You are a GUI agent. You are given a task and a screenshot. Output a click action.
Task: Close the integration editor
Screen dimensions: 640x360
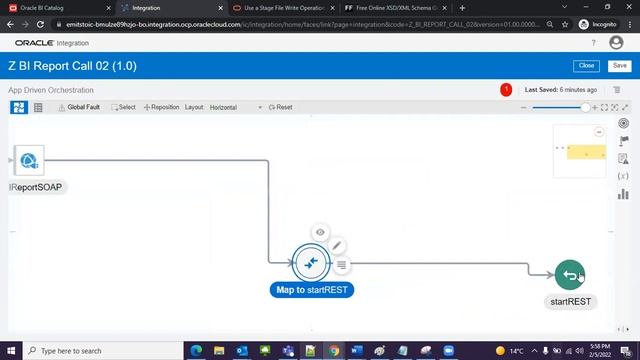click(x=586, y=66)
